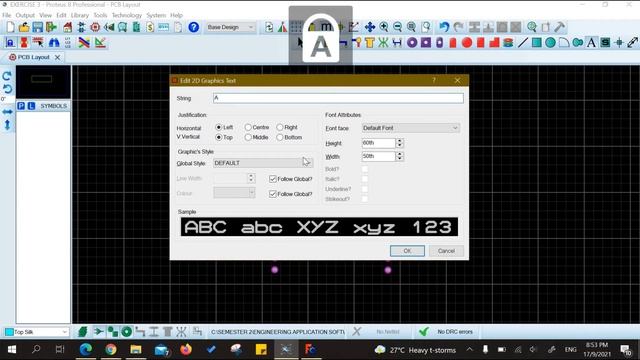
Task: Confirm the dialog with OK
Action: point(407,251)
